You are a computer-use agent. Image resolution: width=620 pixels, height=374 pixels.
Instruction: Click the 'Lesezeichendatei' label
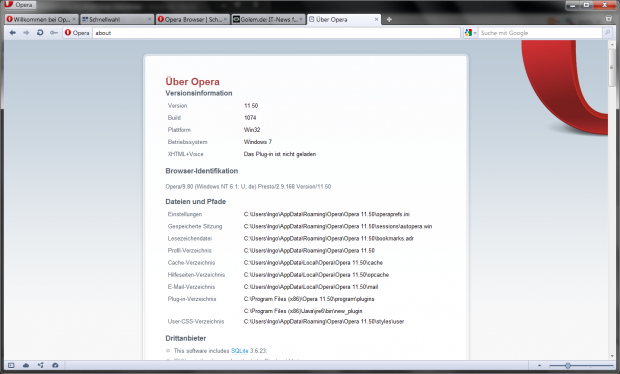(190, 238)
